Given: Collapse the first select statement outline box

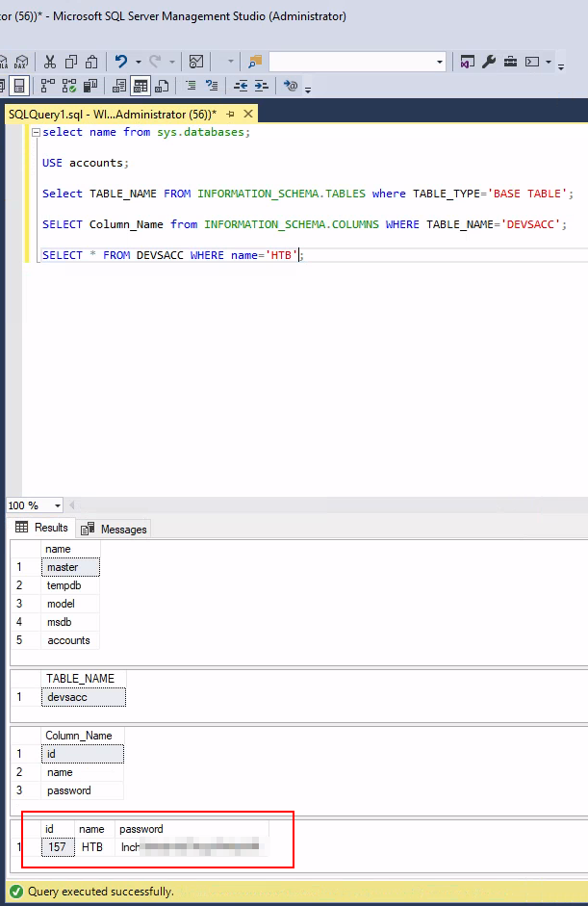Looking at the screenshot, I should (36, 133).
